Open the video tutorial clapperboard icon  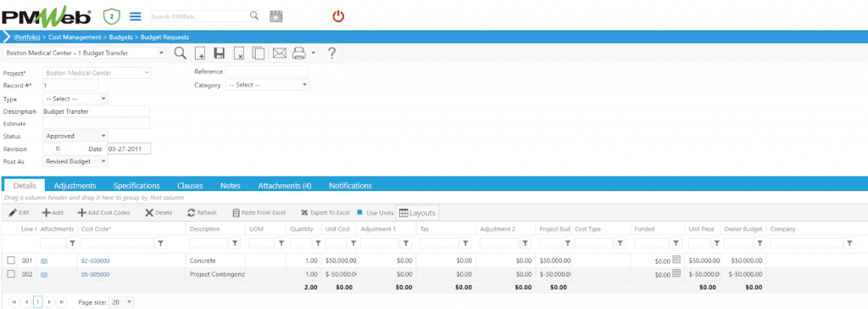(275, 16)
